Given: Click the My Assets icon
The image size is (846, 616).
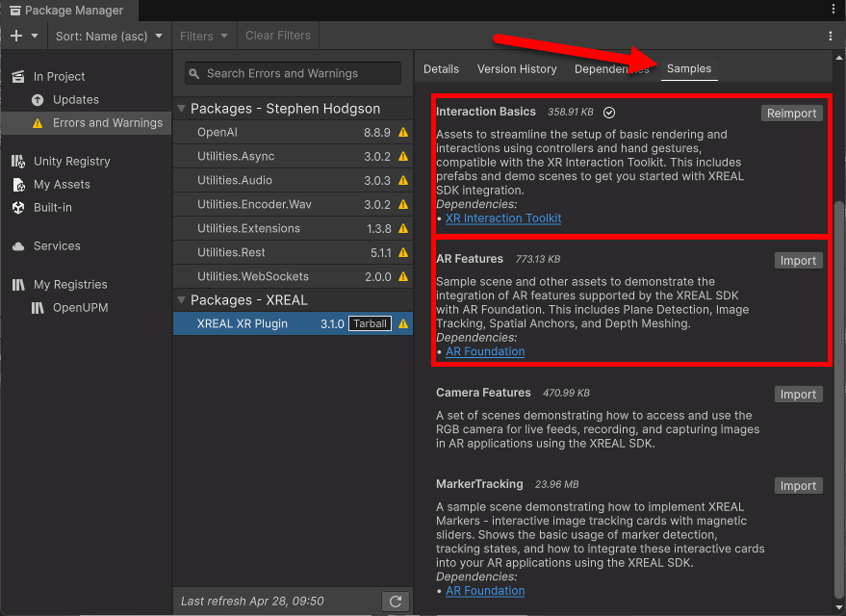Looking at the screenshot, I should pyautogui.click(x=18, y=185).
